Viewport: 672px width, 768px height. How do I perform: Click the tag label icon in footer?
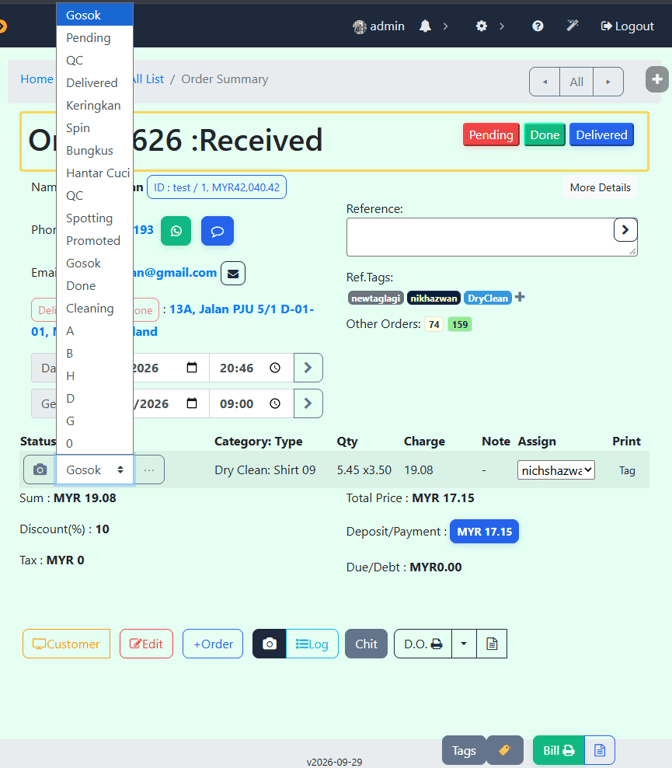504,750
